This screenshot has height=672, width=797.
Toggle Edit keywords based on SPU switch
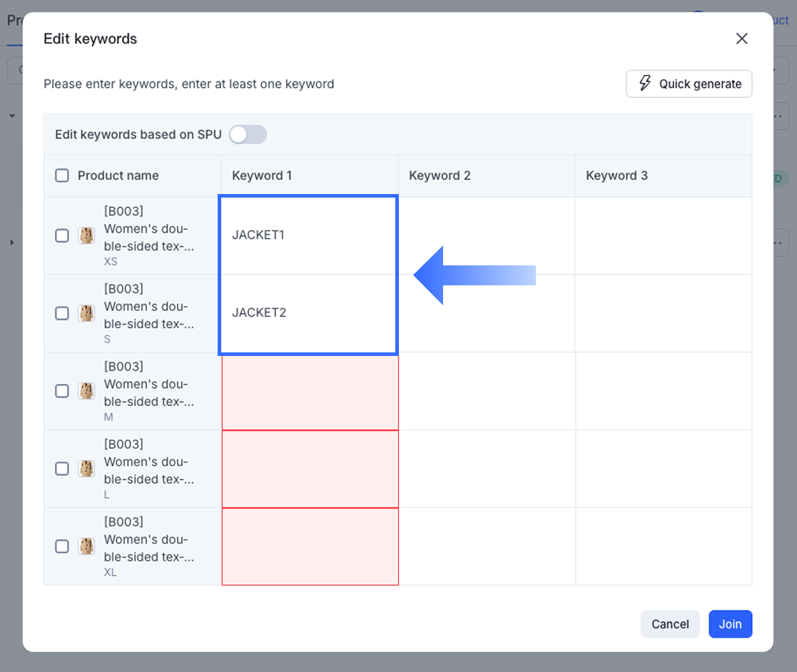pyautogui.click(x=248, y=134)
